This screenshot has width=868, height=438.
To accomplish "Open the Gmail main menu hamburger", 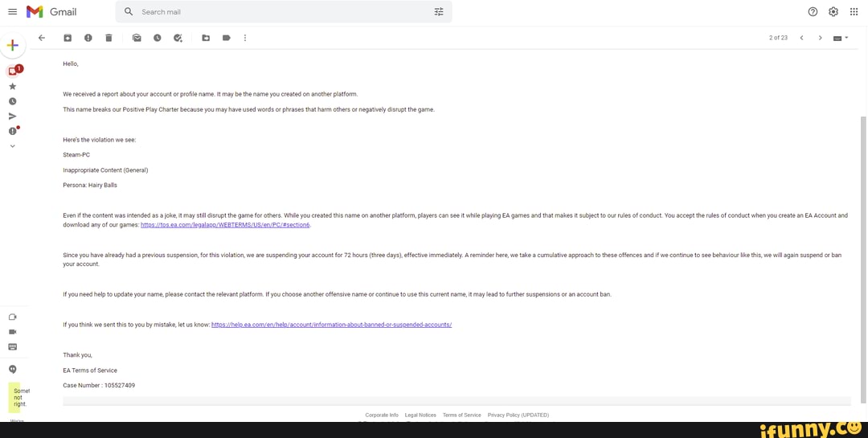I will pos(13,11).
